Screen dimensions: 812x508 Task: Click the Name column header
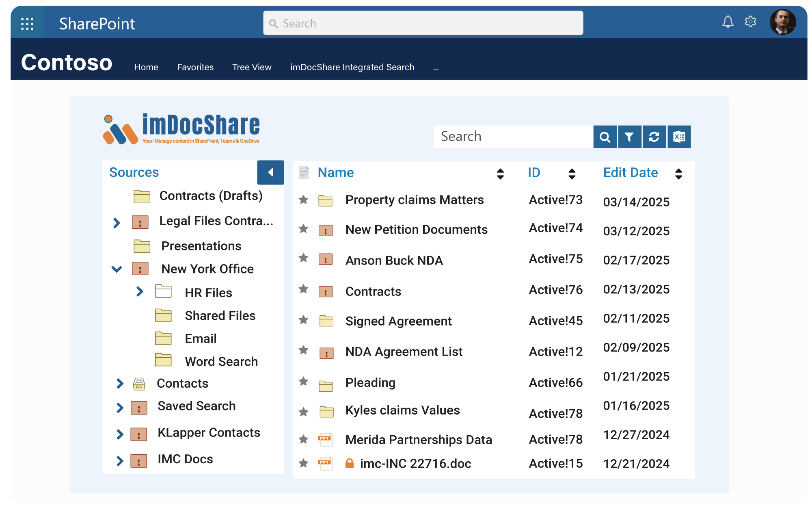[335, 172]
